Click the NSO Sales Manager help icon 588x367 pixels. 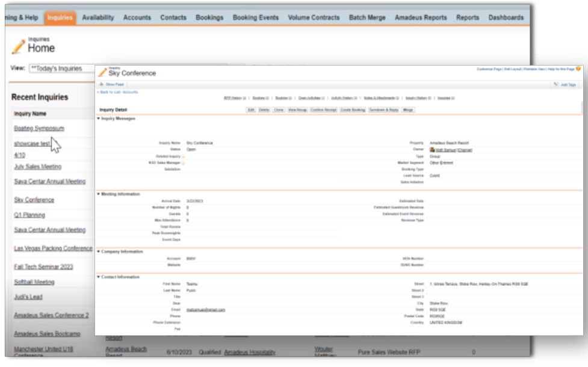click(x=183, y=163)
